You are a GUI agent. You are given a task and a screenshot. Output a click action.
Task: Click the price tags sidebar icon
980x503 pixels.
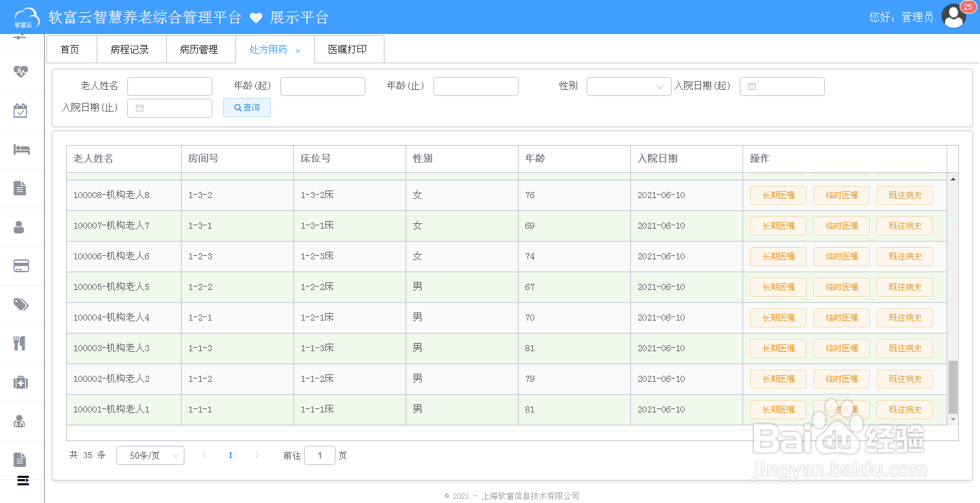tap(21, 304)
